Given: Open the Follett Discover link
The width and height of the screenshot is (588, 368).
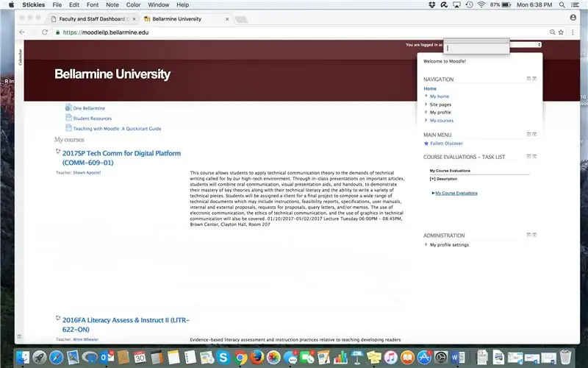Looking at the screenshot, I should [446, 144].
